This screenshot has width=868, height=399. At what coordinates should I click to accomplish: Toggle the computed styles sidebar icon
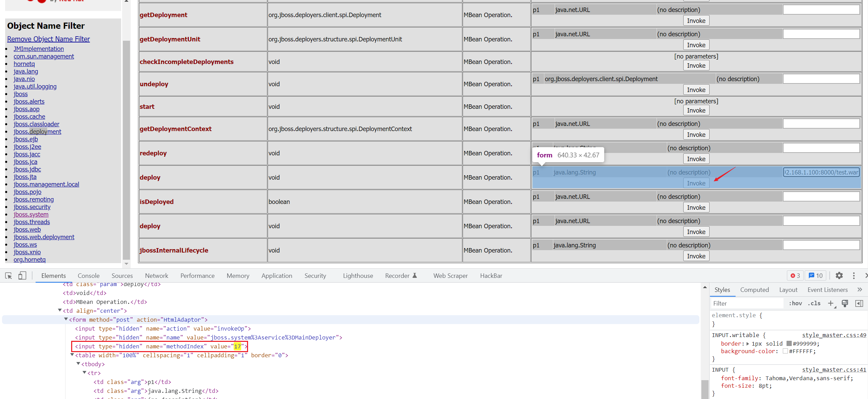[x=859, y=303]
